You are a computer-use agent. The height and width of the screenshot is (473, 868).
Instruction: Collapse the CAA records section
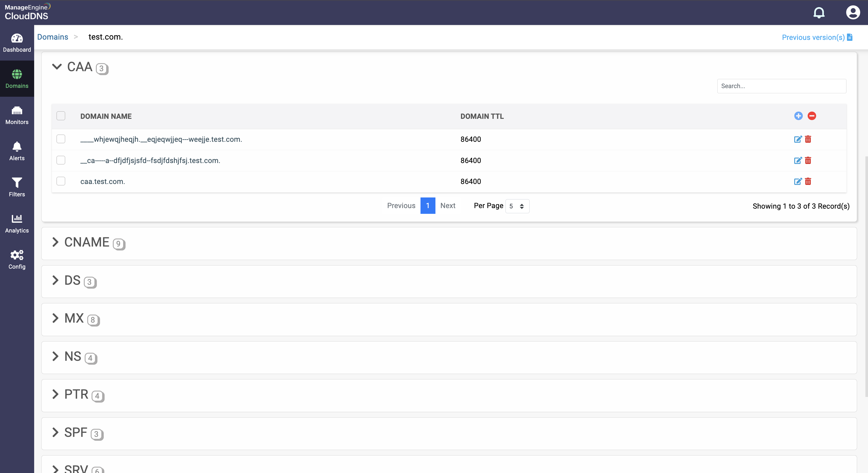pyautogui.click(x=57, y=67)
